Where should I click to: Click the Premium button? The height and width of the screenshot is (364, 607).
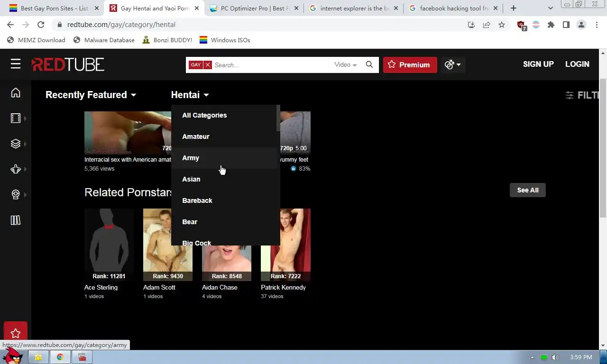click(410, 64)
